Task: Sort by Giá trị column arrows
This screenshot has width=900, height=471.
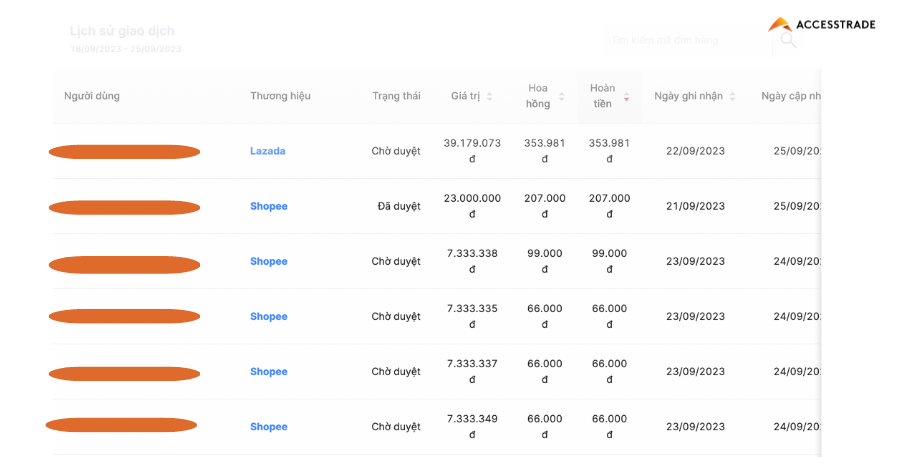Action: coord(489,97)
